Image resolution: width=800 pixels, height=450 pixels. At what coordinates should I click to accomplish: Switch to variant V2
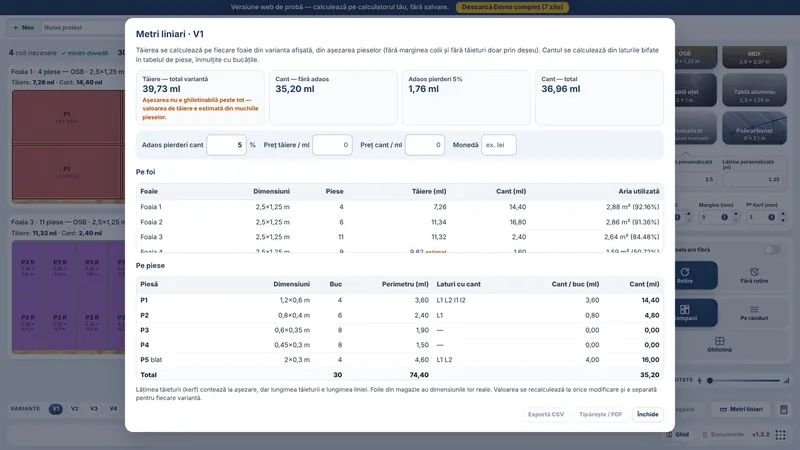[74, 409]
